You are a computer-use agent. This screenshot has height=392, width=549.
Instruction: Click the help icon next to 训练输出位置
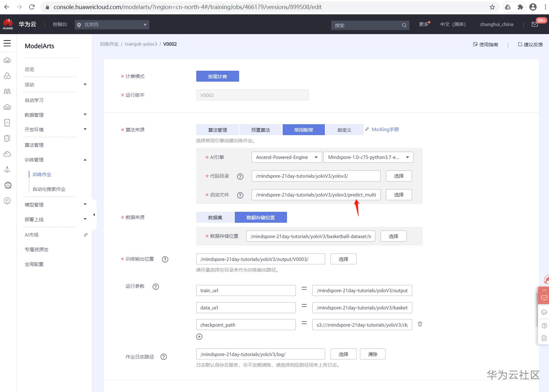[x=165, y=259]
